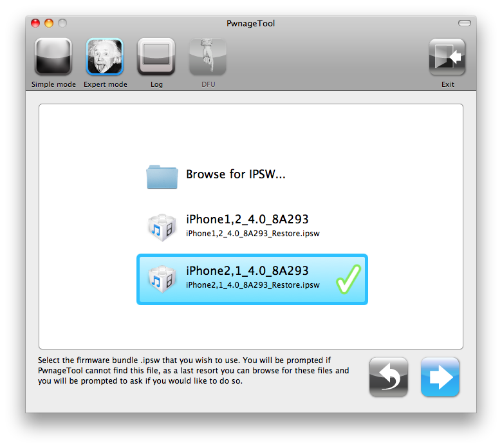Click the iPhone2,1_4.0_8A293 firmware icon
This screenshot has height=448, width=502.
[162, 279]
